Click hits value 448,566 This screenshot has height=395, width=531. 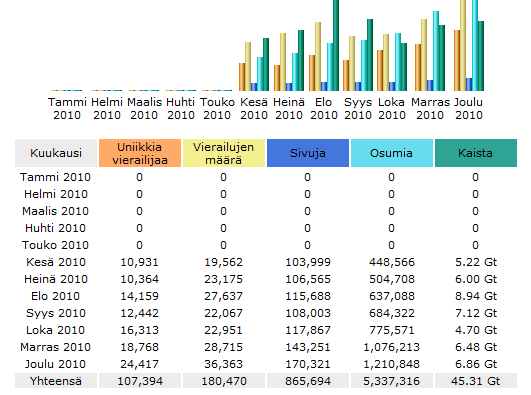pos(391,262)
